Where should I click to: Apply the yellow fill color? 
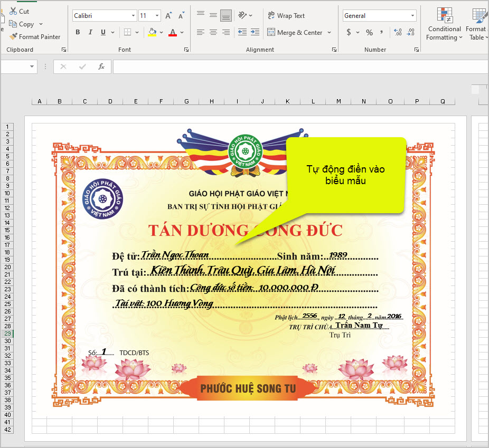[x=152, y=32]
